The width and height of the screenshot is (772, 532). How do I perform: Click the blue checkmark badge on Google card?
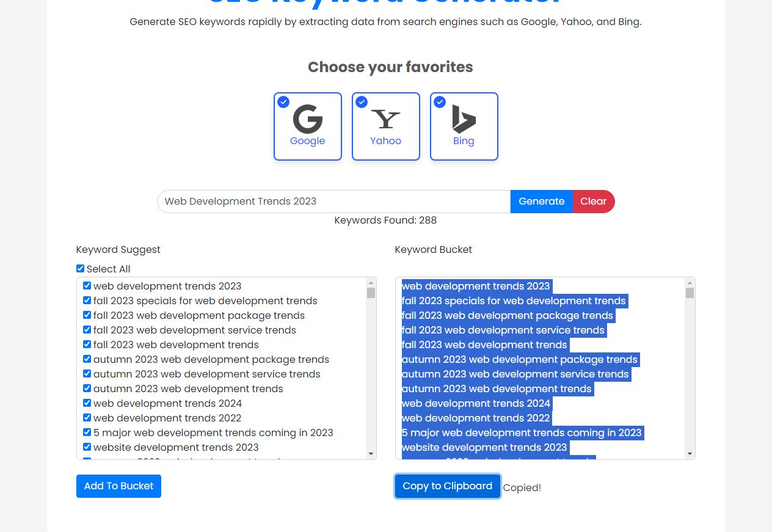tap(283, 102)
